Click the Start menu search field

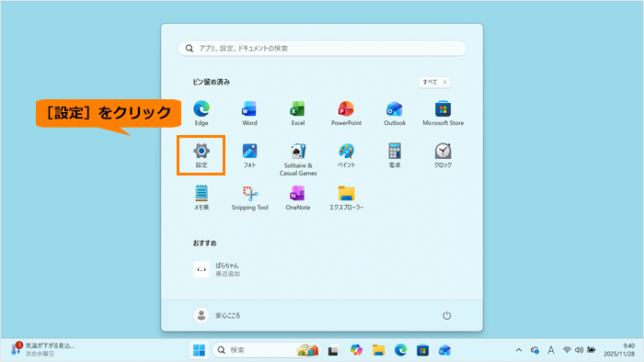[322, 49]
